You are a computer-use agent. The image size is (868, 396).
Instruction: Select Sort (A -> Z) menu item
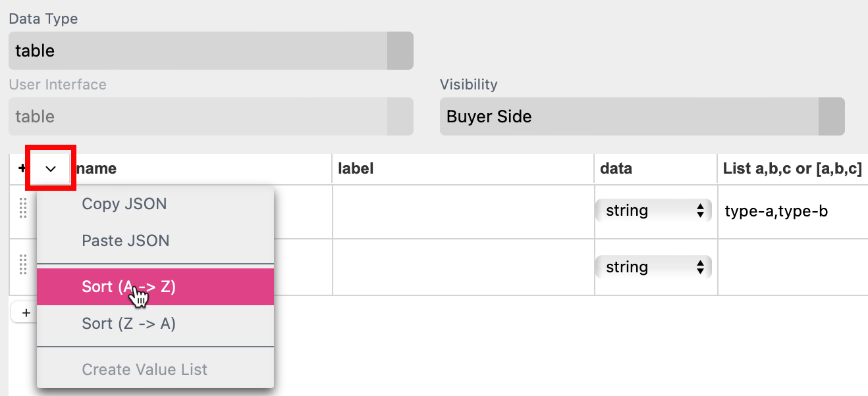[x=129, y=287]
